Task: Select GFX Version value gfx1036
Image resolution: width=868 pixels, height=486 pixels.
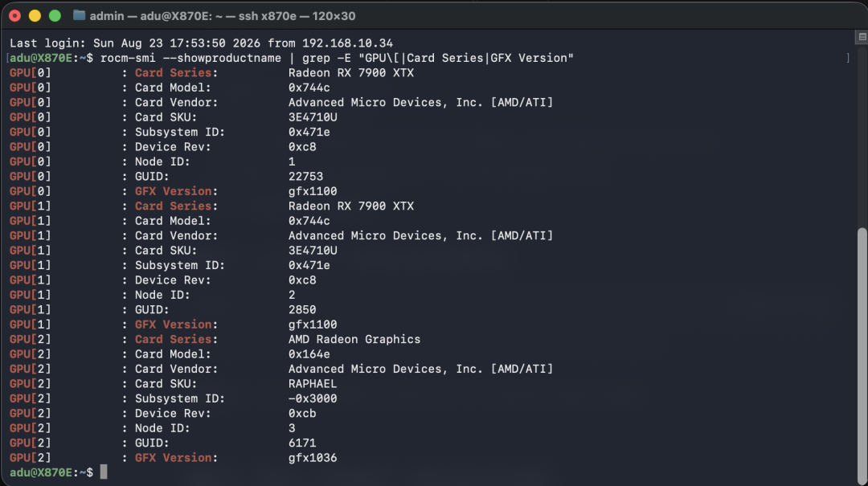Action: point(313,458)
